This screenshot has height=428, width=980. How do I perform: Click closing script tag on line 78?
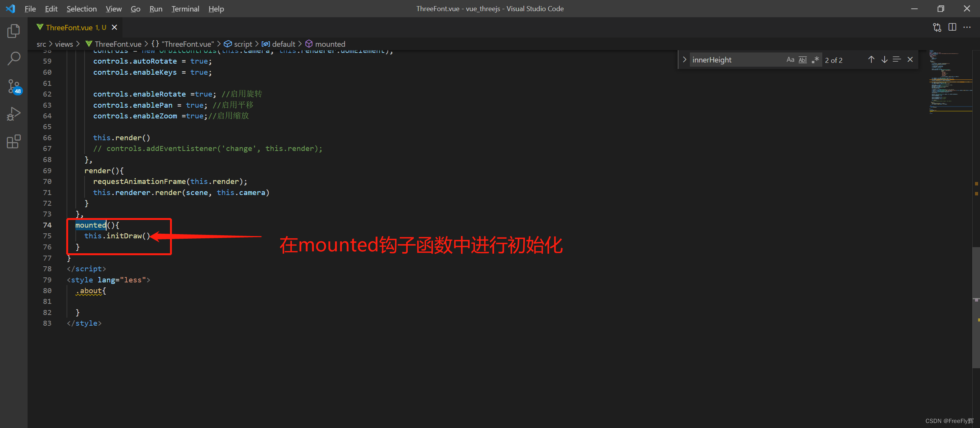(x=87, y=269)
